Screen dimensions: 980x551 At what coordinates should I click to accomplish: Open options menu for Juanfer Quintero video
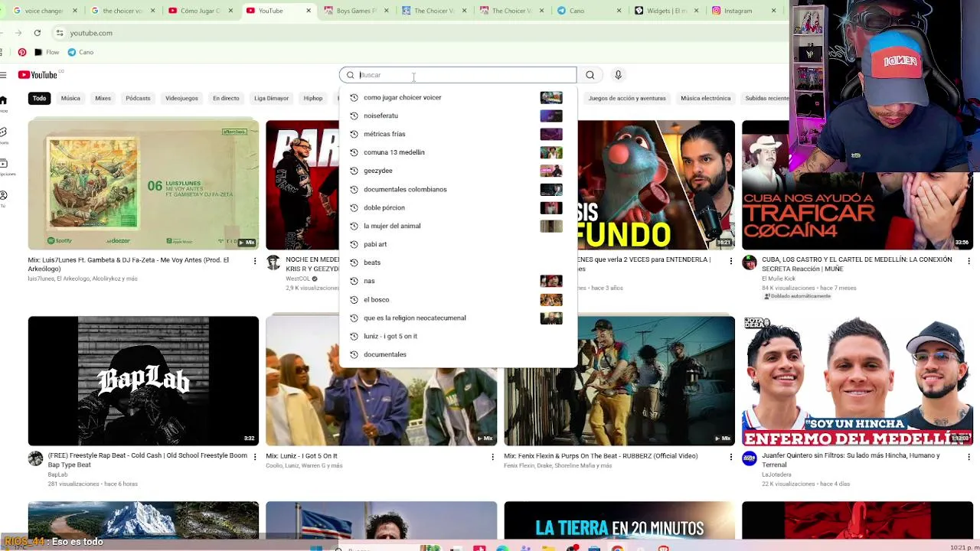click(969, 457)
